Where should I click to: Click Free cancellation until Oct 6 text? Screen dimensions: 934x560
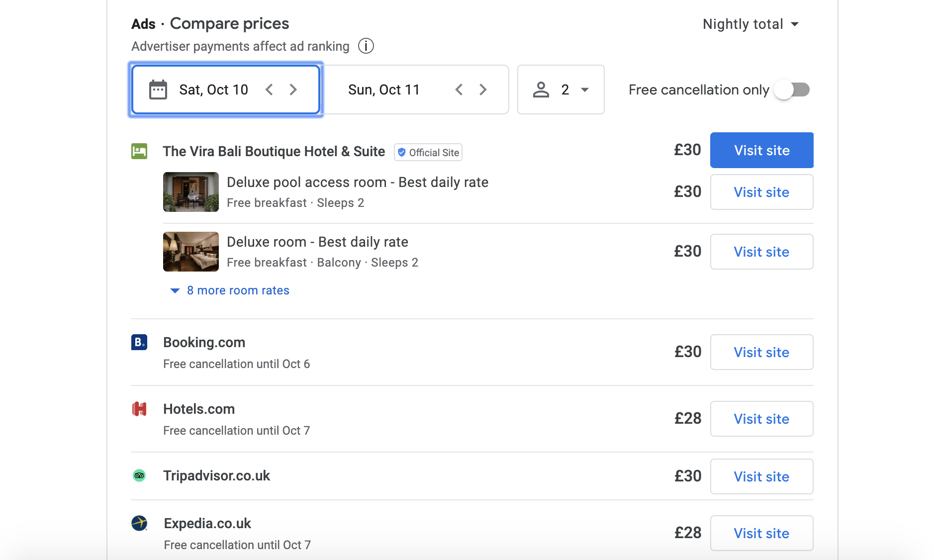237,364
